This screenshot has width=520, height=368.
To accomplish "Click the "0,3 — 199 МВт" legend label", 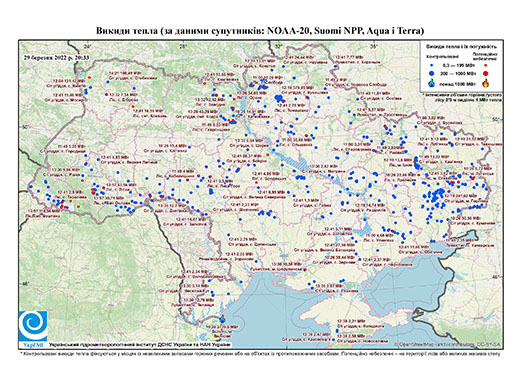I will point(458,66).
